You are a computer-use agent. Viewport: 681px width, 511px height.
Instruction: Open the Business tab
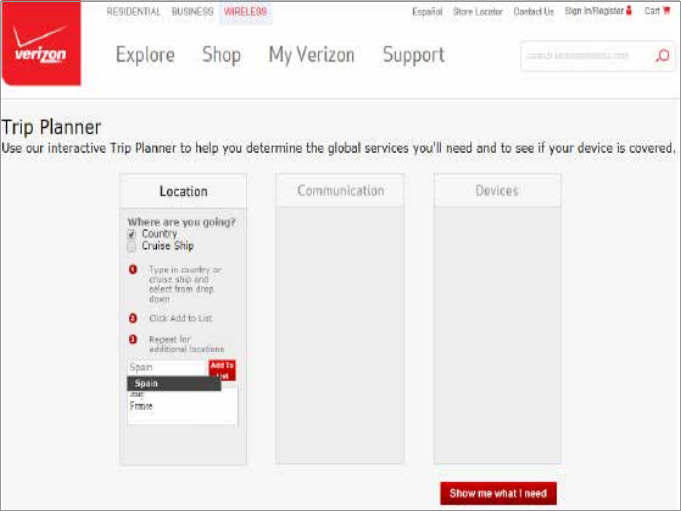[x=192, y=12]
